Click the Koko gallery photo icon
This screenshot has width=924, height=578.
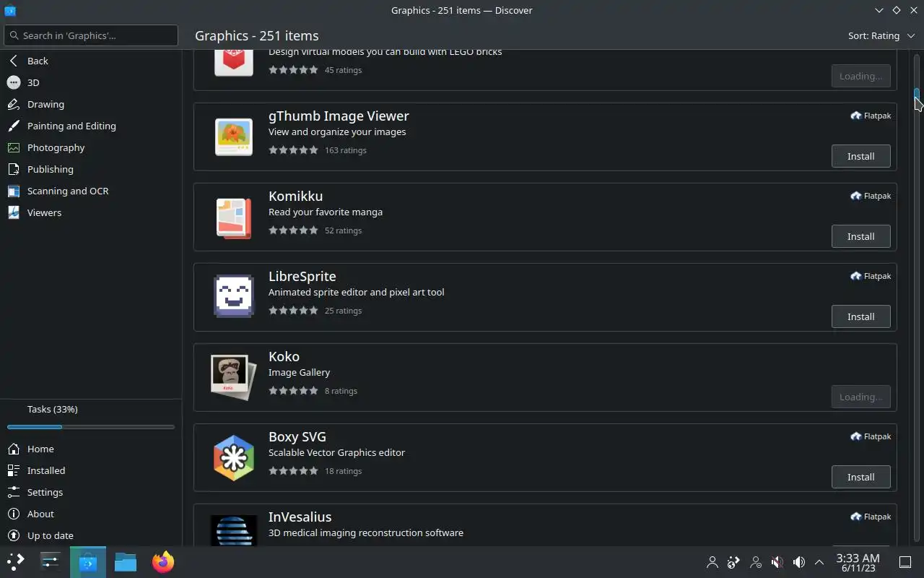tap(234, 377)
